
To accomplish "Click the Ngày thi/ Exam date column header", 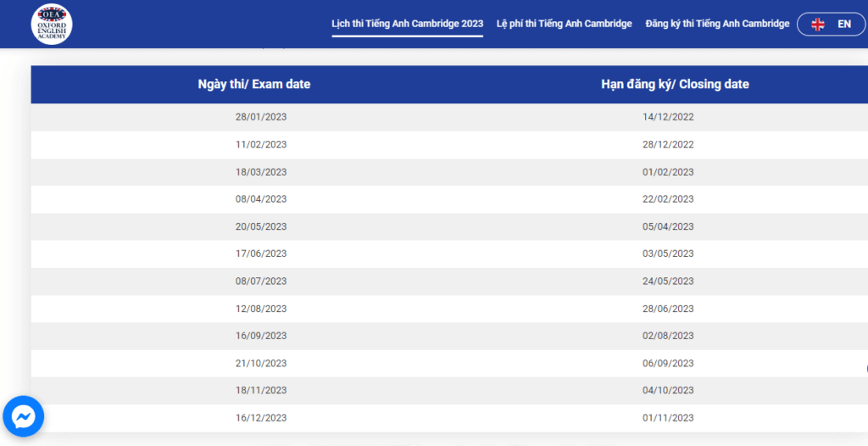I will (x=254, y=84).
